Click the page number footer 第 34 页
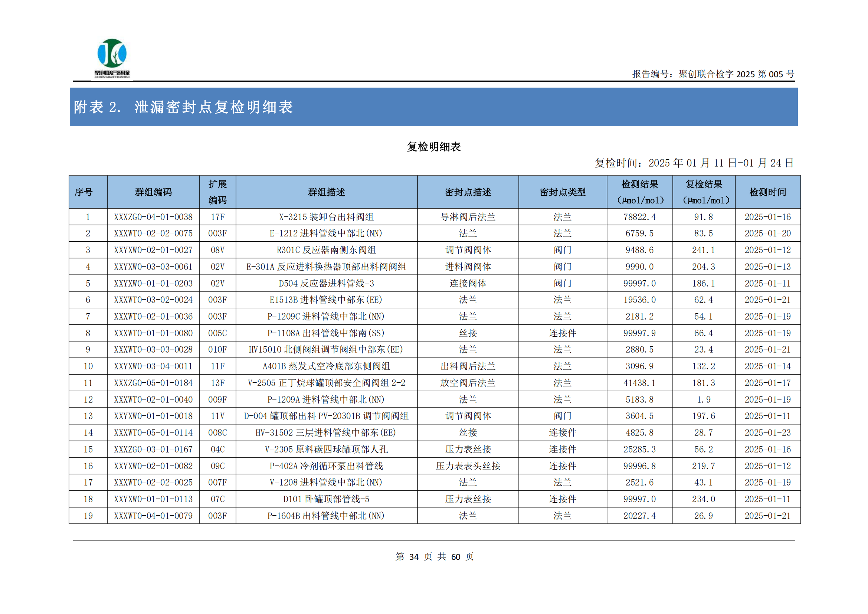Screen dimensions: 868x614 coord(414,556)
